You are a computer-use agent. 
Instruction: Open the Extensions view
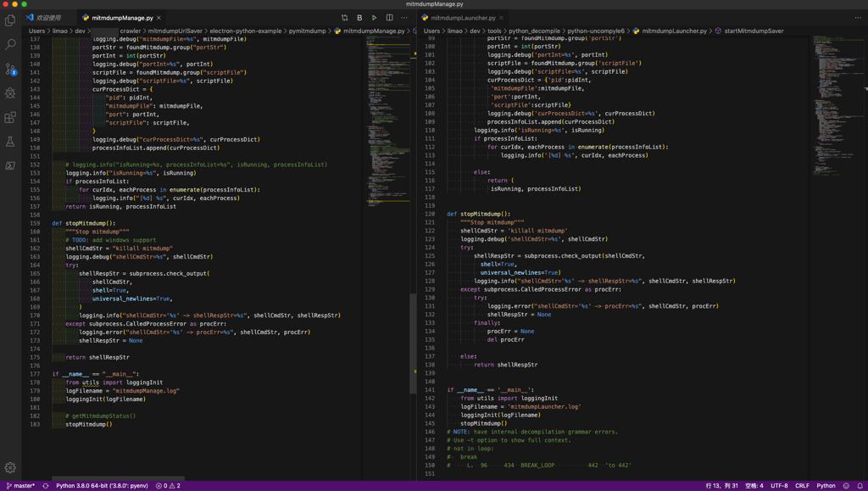pos(10,117)
